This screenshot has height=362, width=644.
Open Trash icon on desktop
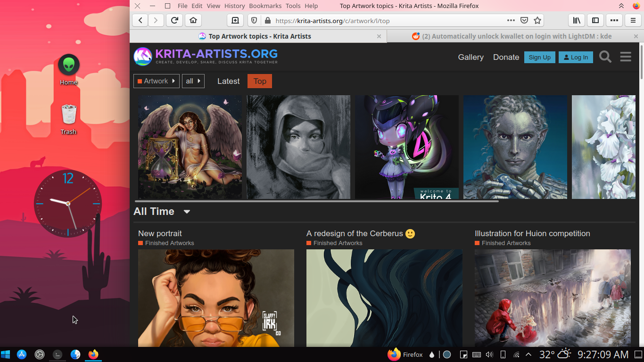coord(69,119)
